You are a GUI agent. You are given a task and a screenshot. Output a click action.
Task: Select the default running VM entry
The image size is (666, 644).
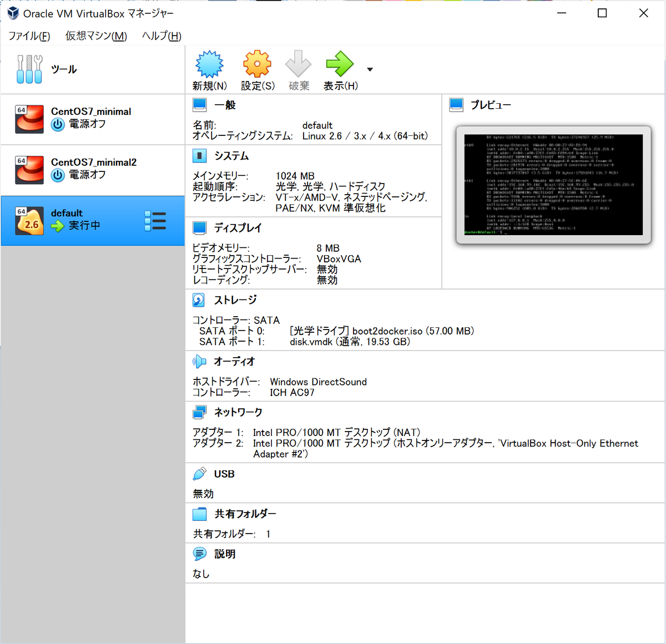click(93, 221)
